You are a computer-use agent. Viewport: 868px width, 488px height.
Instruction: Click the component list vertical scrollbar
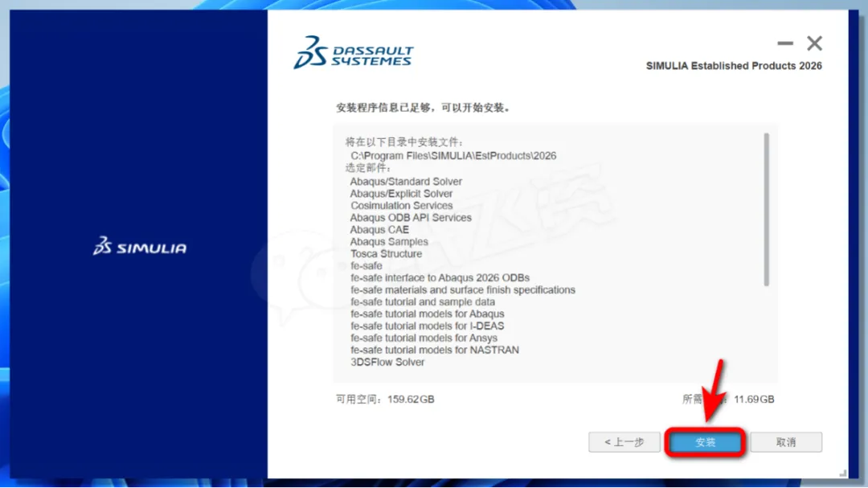[767, 209]
